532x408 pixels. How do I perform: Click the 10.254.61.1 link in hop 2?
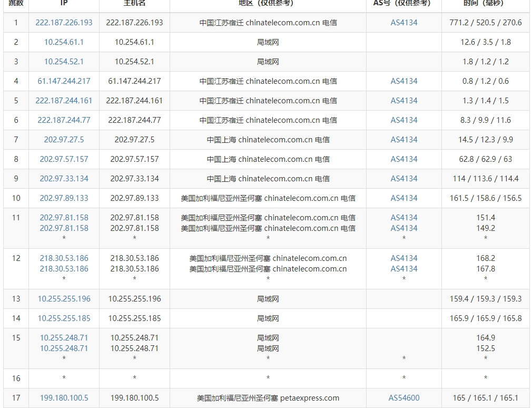[x=64, y=42]
